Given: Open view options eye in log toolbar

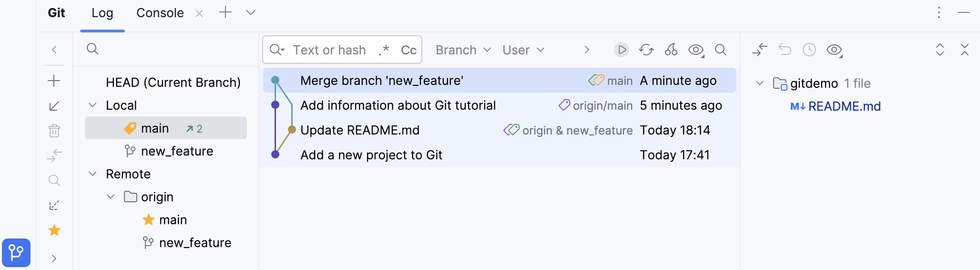Looking at the screenshot, I should 696,50.
